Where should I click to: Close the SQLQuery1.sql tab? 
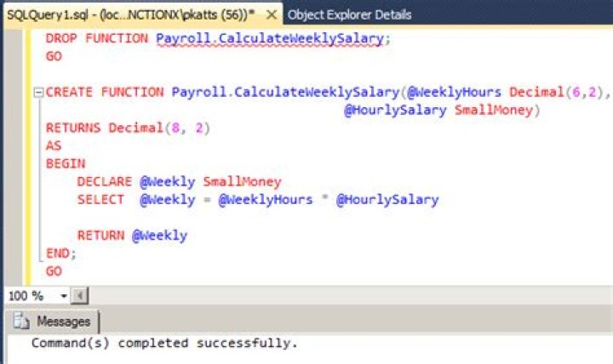coord(272,15)
